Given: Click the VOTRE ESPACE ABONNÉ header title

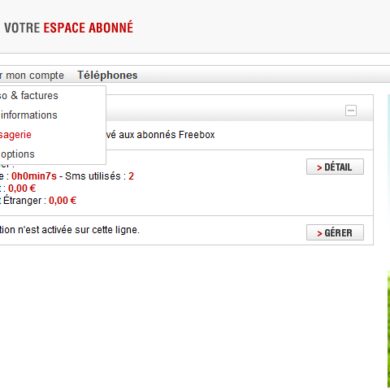Looking at the screenshot, I should point(69,28).
